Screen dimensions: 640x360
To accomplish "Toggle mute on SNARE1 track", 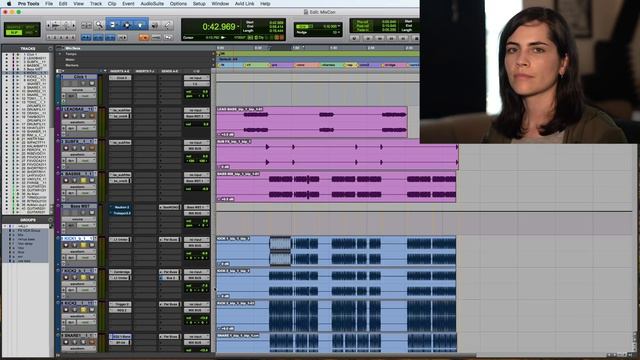I will pos(92,342).
